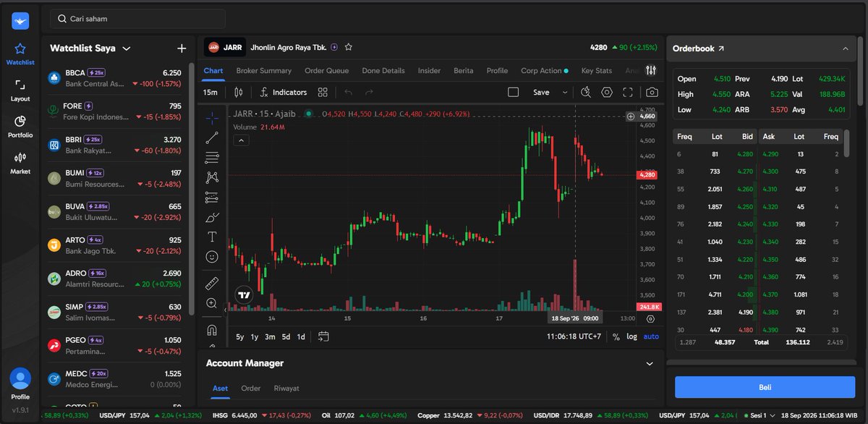
Task: Save the chart layout
Action: click(541, 93)
